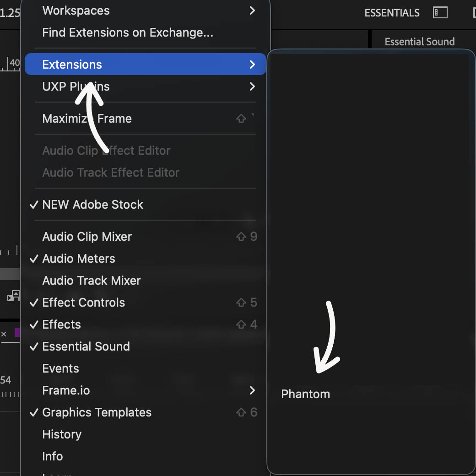The image size is (476, 476).
Task: Open the Events panel
Action: 60,368
